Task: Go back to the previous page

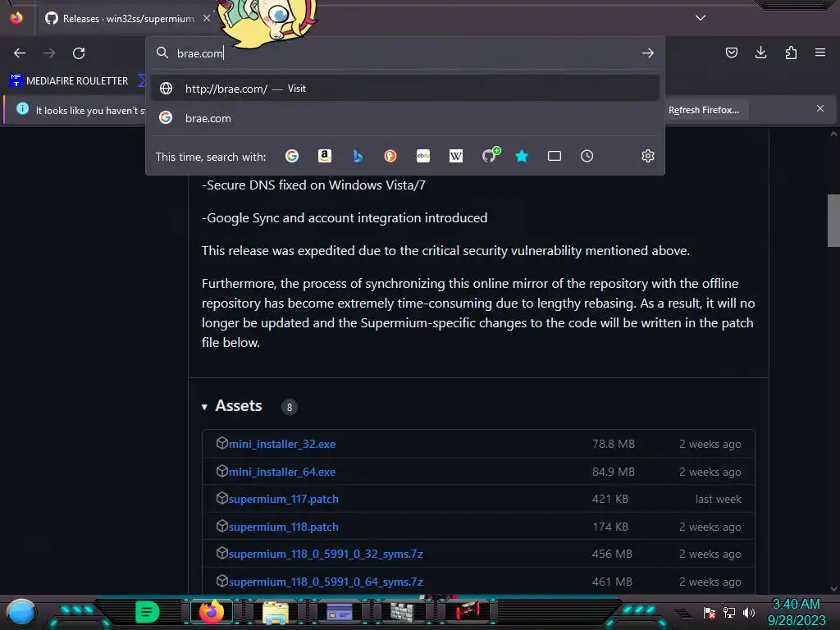Action: 20,53
